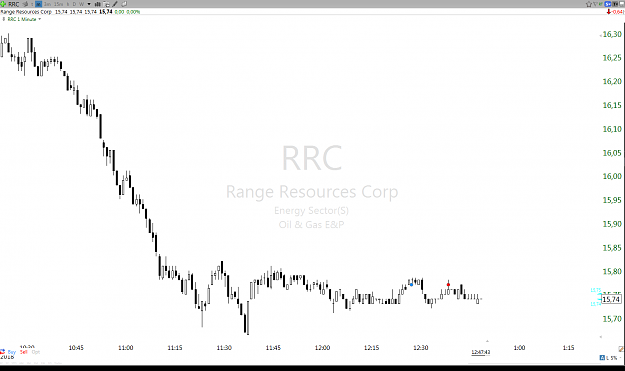Click the 12:47:43 current time marker

[x=481, y=352]
